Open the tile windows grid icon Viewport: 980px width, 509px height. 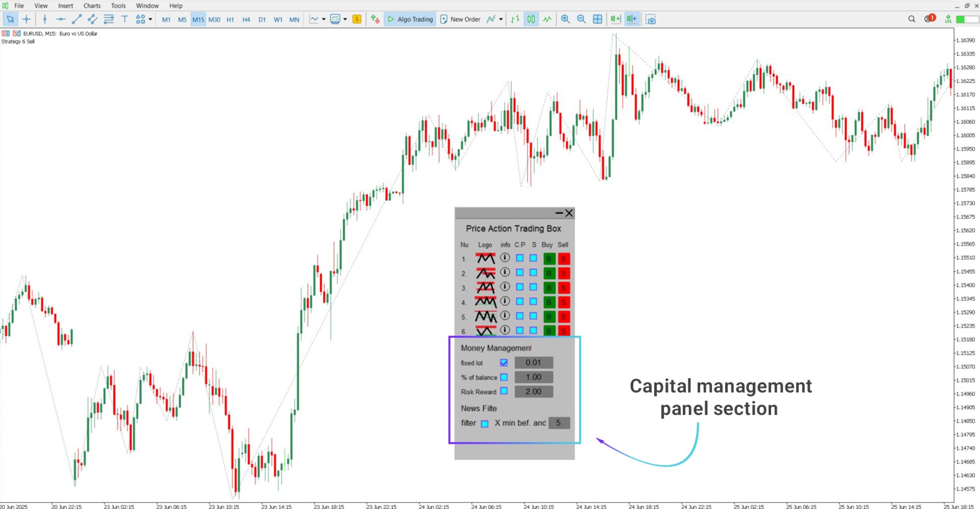click(x=597, y=19)
